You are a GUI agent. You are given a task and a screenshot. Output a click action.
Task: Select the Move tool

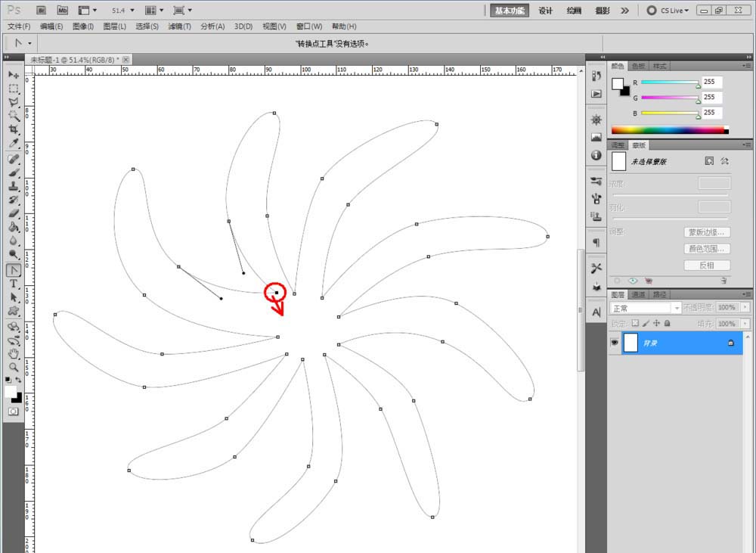[x=14, y=75]
